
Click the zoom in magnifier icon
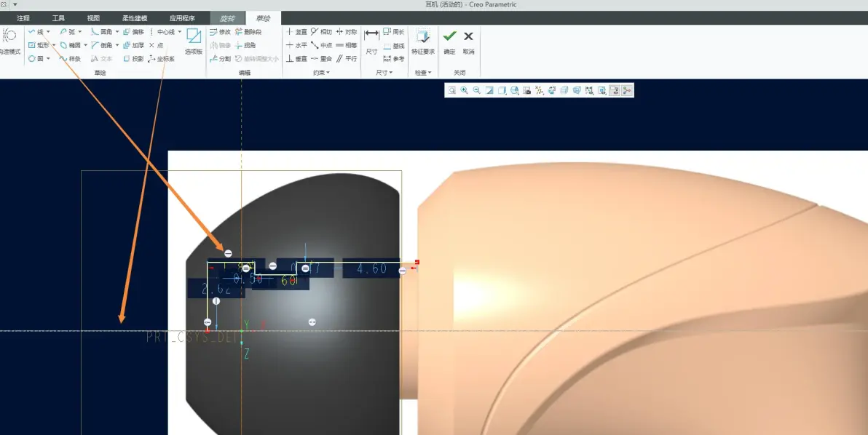click(x=464, y=90)
